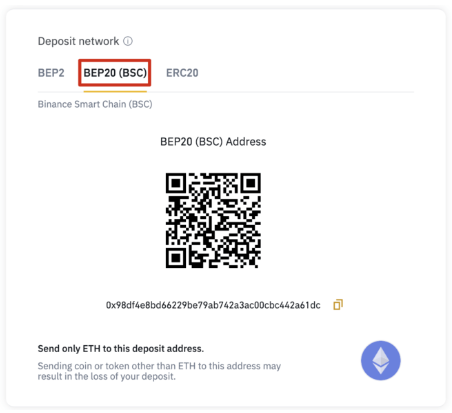Click the info icon beside Deposit network
This screenshot has height=413, width=452.
pyautogui.click(x=128, y=41)
